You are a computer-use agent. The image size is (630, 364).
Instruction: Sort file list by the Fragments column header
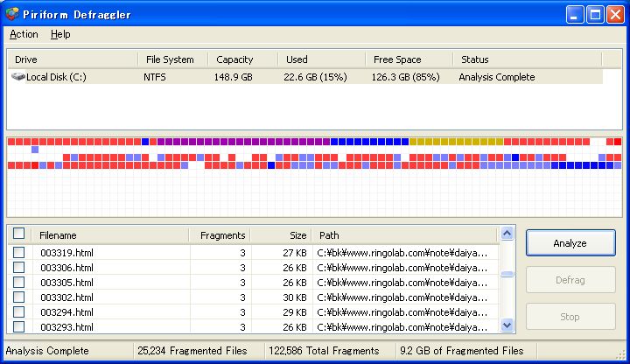pos(220,235)
